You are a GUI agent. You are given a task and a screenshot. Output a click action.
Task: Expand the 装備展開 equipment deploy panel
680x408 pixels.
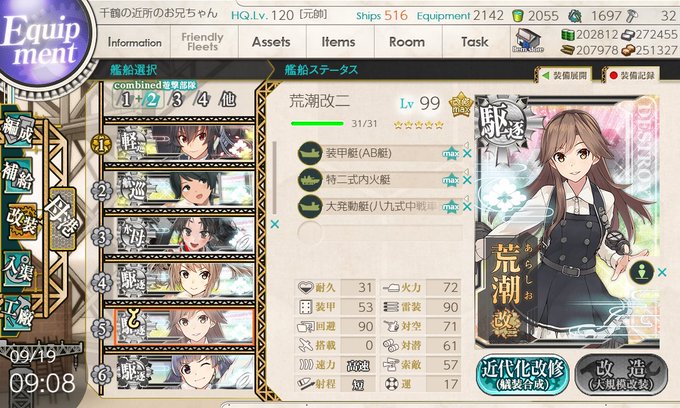point(565,75)
